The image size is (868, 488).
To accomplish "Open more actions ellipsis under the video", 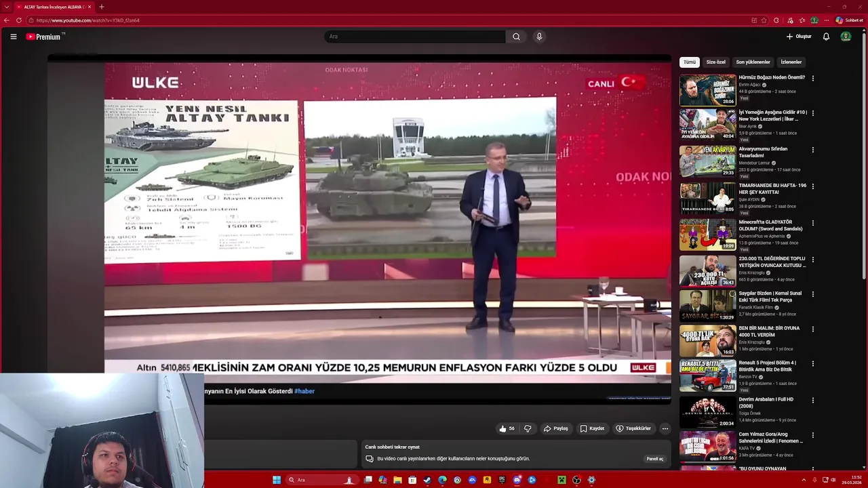I will [x=665, y=428].
